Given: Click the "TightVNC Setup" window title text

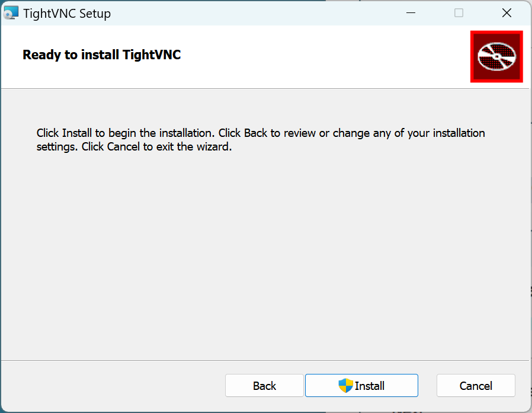Looking at the screenshot, I should 67,13.
